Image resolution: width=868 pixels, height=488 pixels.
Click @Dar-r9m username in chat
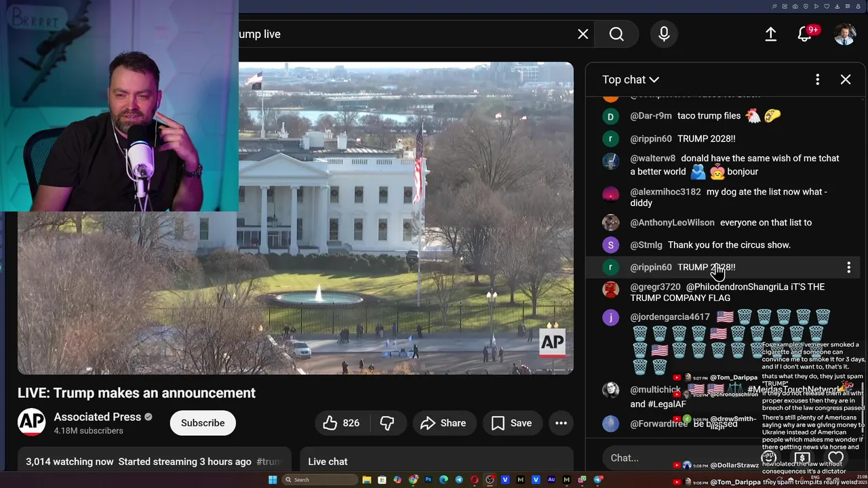click(651, 116)
